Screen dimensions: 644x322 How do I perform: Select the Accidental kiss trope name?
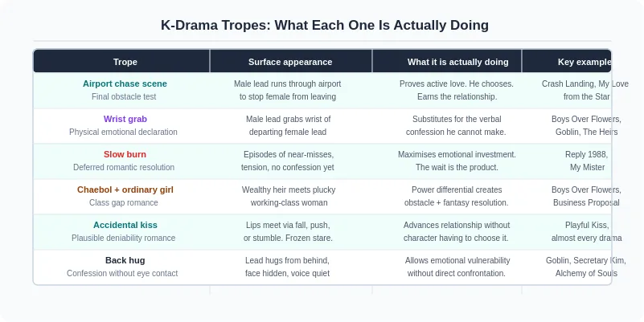coord(125,225)
